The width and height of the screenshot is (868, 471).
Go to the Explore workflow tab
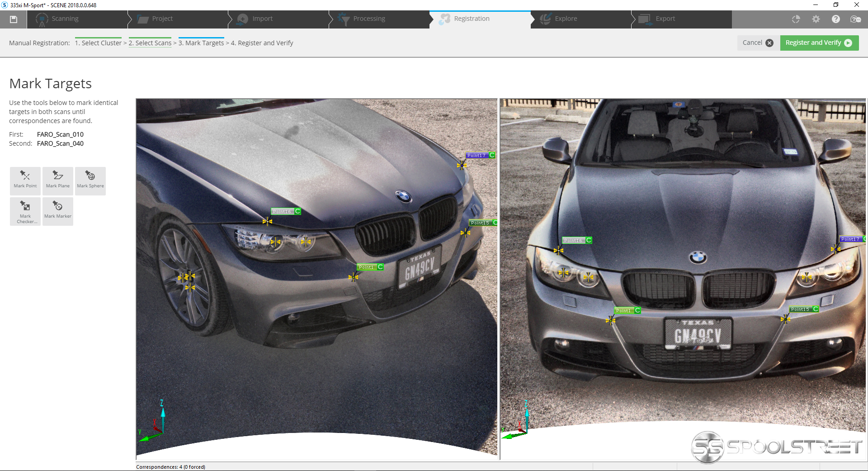pos(581,19)
